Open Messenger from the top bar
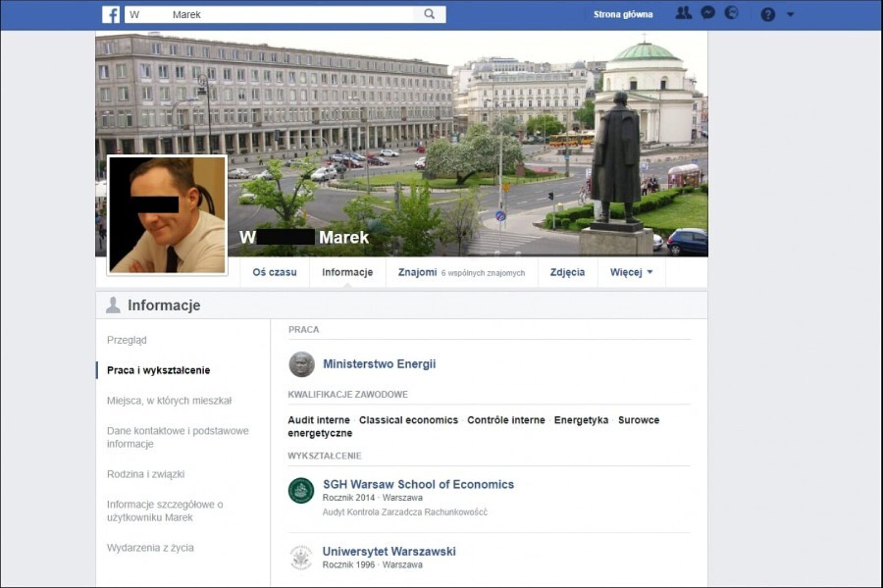This screenshot has height=588, width=883. (x=708, y=12)
